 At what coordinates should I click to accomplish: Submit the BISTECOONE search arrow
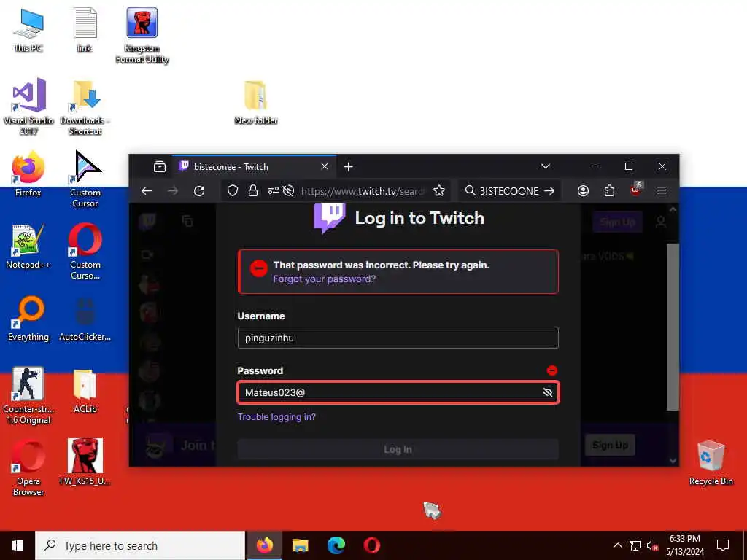[x=549, y=191]
